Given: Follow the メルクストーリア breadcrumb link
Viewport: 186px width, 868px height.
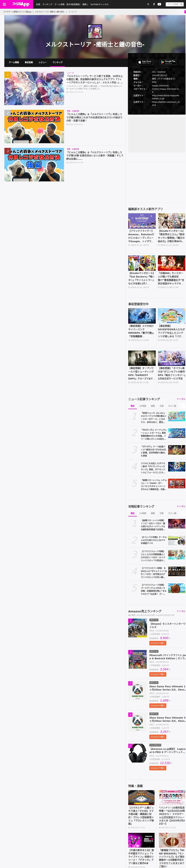Looking at the screenshot, I should [50, 12].
